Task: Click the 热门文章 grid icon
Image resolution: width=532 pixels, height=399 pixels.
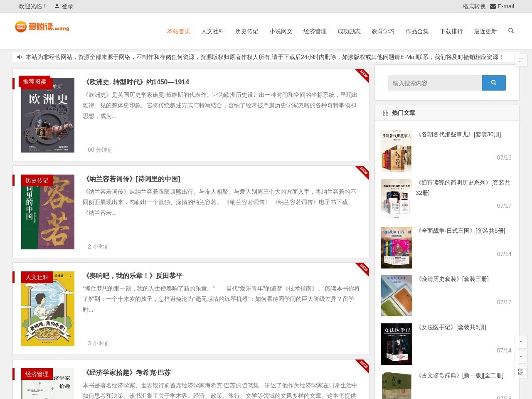Action: 386,113
